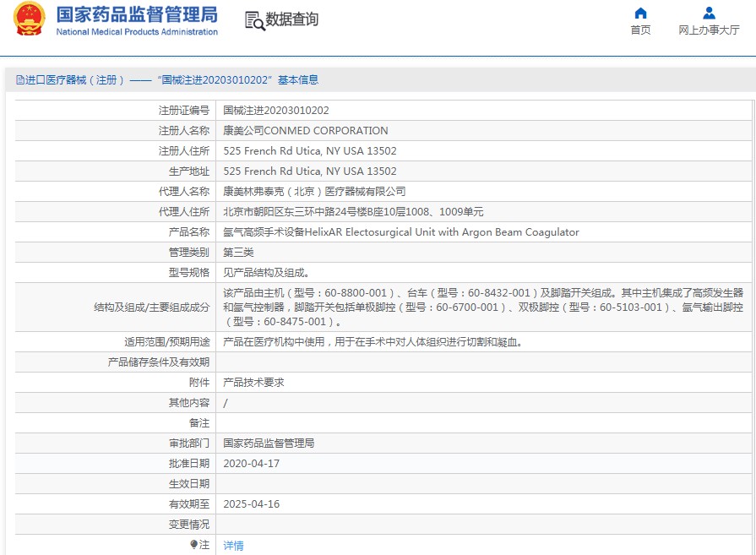This screenshot has height=555, width=756.
Task: Click the 首页 home icon
Action: [x=640, y=13]
